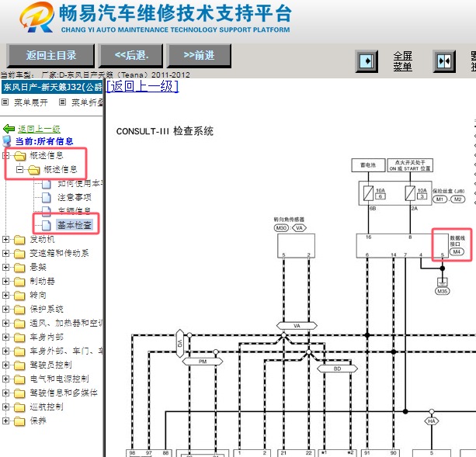
Task: Open the 基本检查 document
Action: [x=75, y=225]
